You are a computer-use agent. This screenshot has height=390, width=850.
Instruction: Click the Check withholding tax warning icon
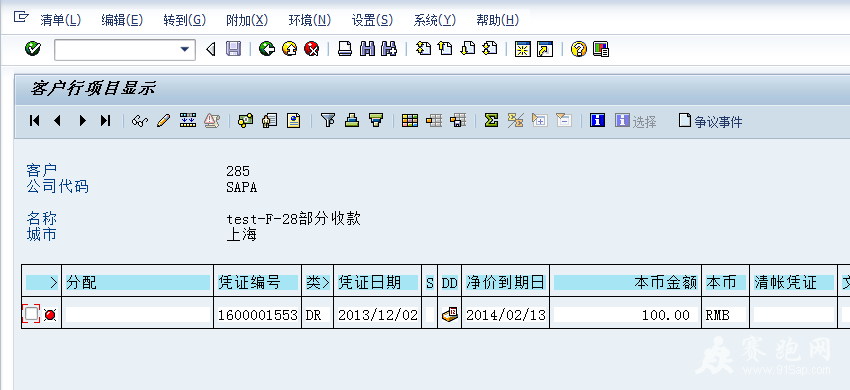(211, 120)
